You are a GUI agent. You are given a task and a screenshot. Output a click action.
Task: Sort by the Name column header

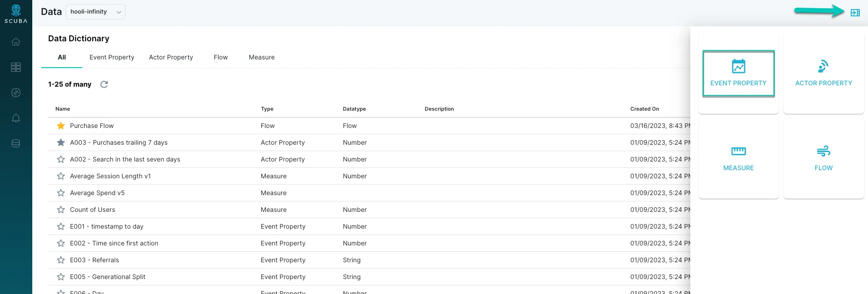coord(63,109)
